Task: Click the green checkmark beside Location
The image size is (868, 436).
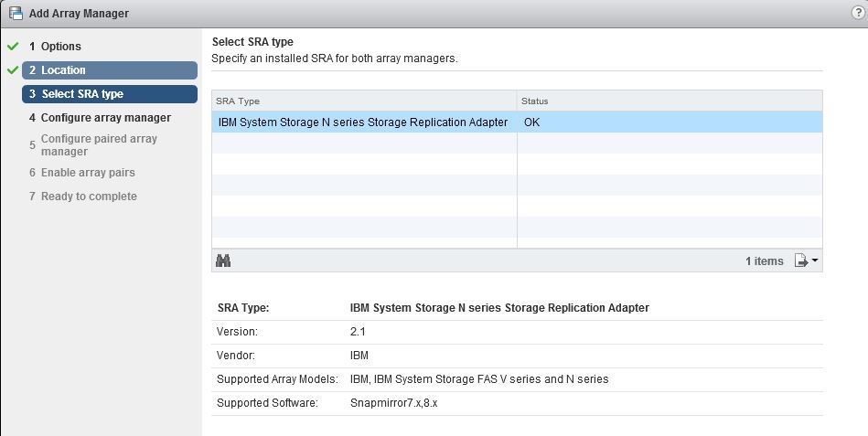Action: pyautogui.click(x=13, y=70)
